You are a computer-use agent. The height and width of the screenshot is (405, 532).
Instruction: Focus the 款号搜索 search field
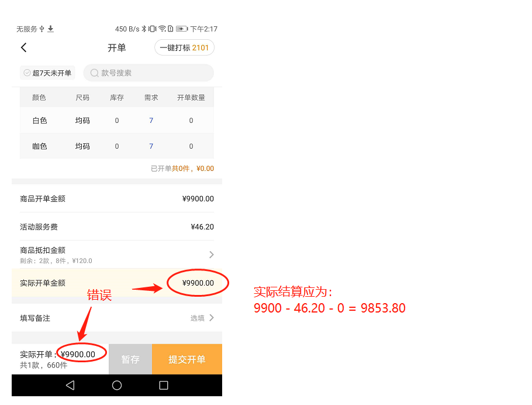[x=148, y=73]
